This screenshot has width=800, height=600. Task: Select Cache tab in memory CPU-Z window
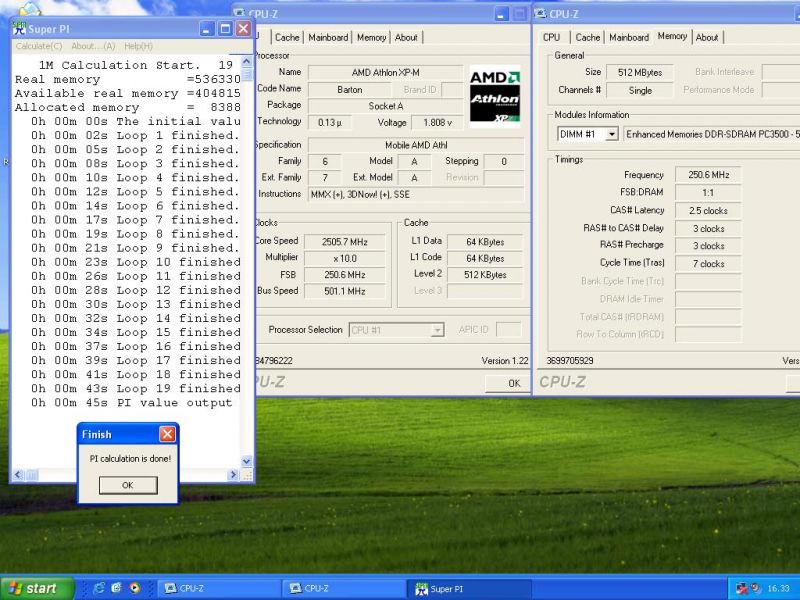pos(588,37)
